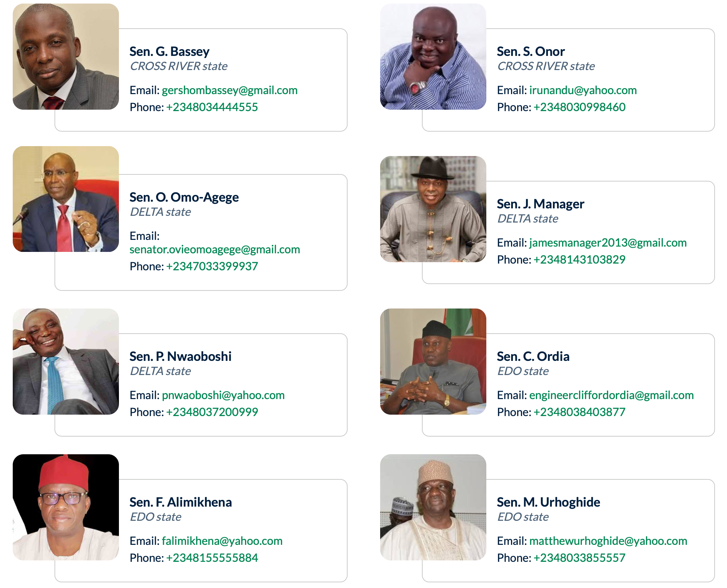
Task: Click matthewurhoghide@yahoo.com email
Action: coord(608,541)
